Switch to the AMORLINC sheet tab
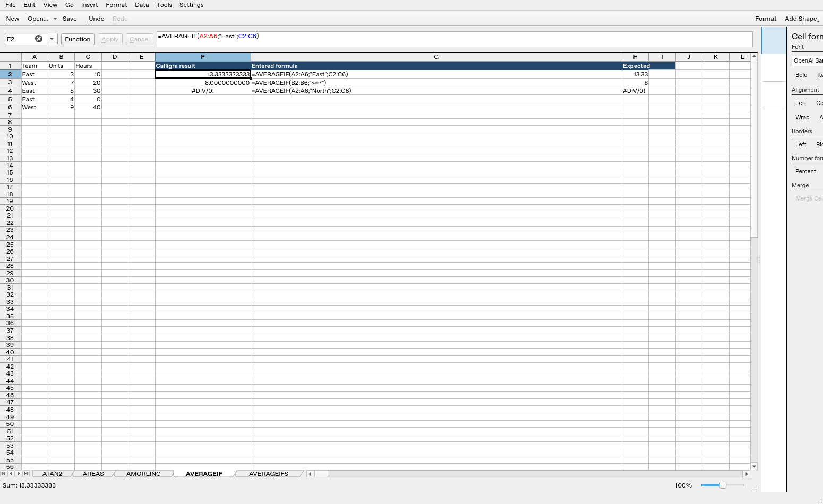 143,474
